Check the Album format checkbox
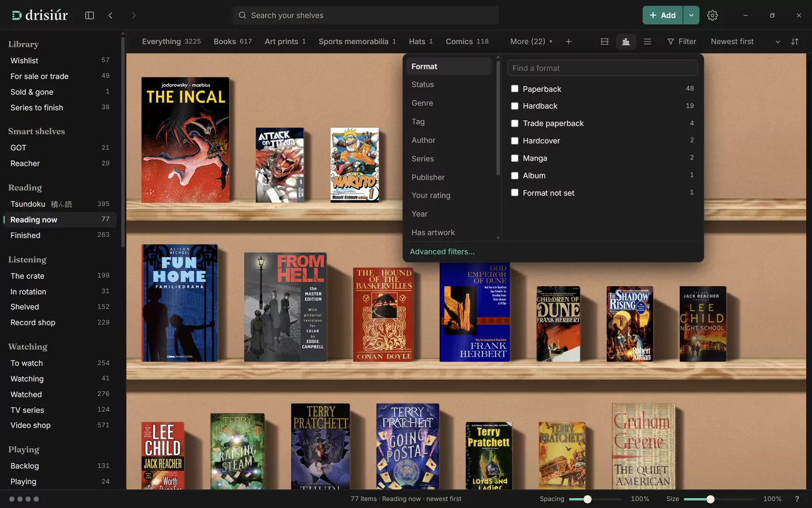This screenshot has height=508, width=812. pos(514,175)
